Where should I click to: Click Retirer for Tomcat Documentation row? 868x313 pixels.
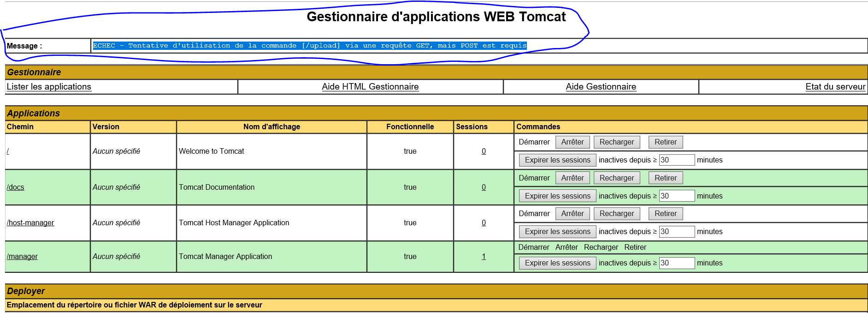[666, 178]
